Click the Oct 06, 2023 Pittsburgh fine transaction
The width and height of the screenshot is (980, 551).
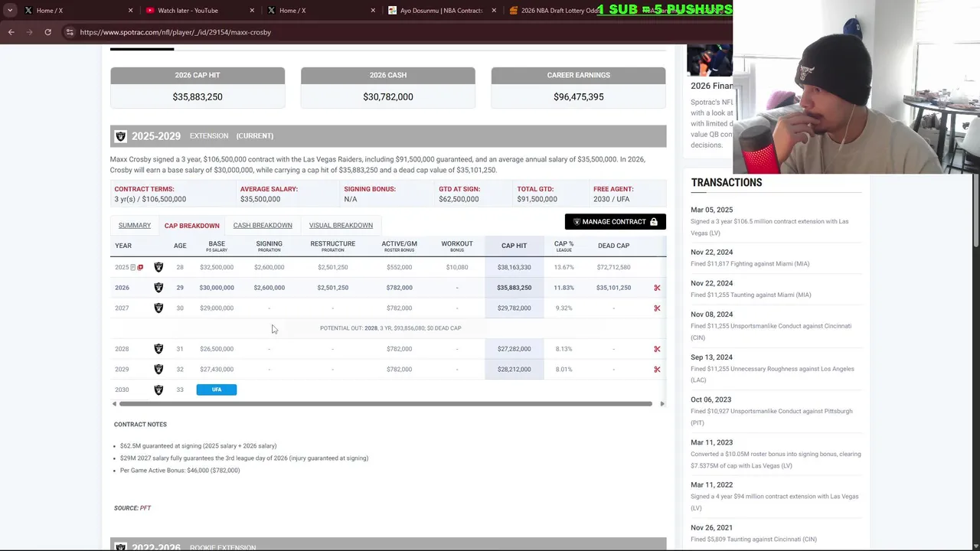(x=776, y=411)
